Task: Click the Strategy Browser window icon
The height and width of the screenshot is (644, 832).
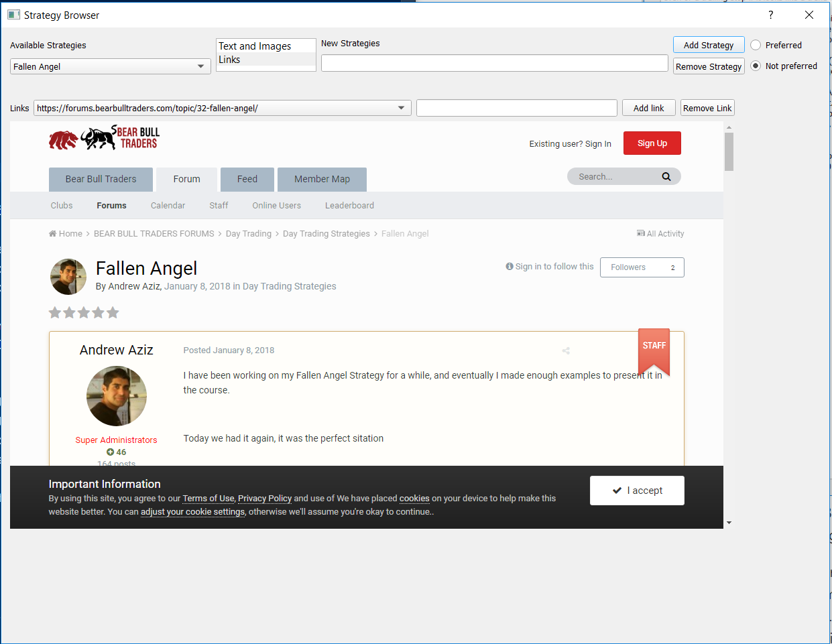Action: click(13, 15)
